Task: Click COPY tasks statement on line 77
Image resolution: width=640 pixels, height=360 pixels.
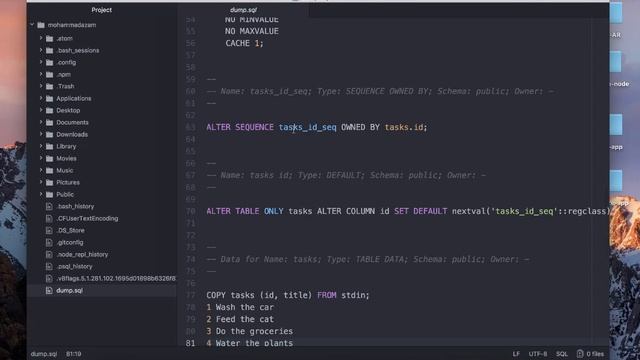Action: (x=288, y=295)
